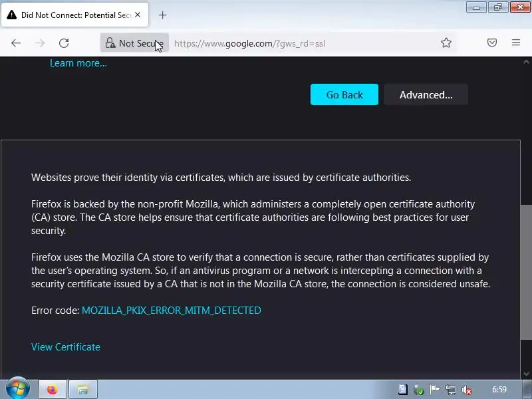Click the Advanced button
This screenshot has width=532, height=399.
pos(426,94)
